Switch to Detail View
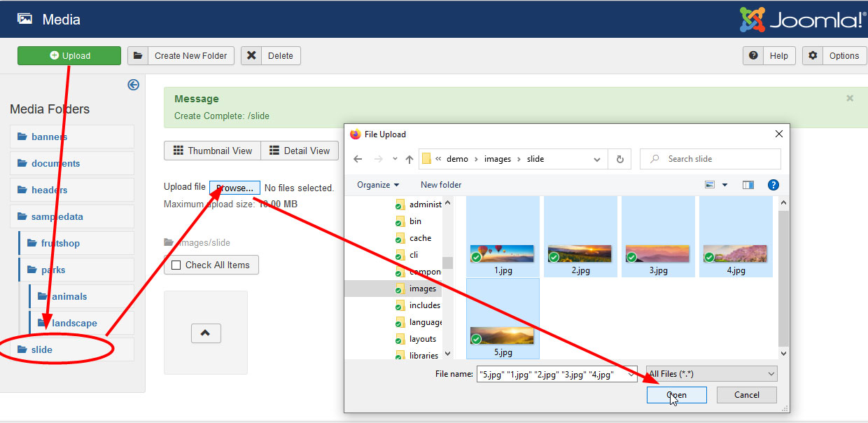This screenshot has height=423, width=868. [300, 151]
